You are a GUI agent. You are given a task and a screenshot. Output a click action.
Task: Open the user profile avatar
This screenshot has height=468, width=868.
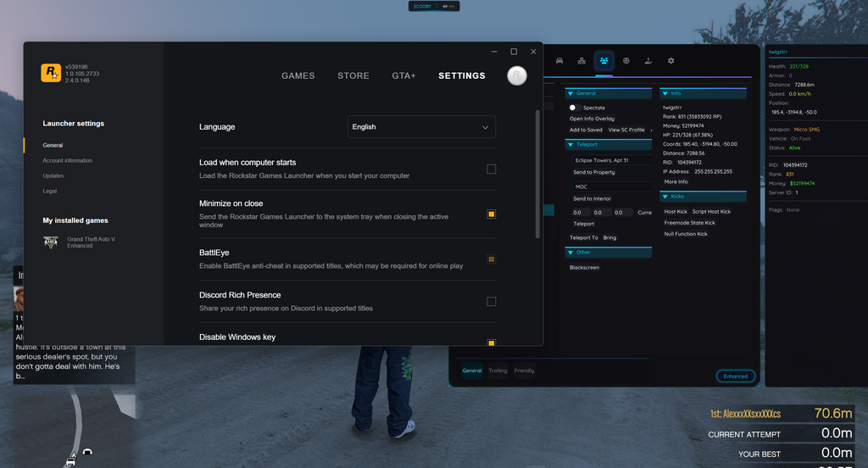[x=517, y=75]
